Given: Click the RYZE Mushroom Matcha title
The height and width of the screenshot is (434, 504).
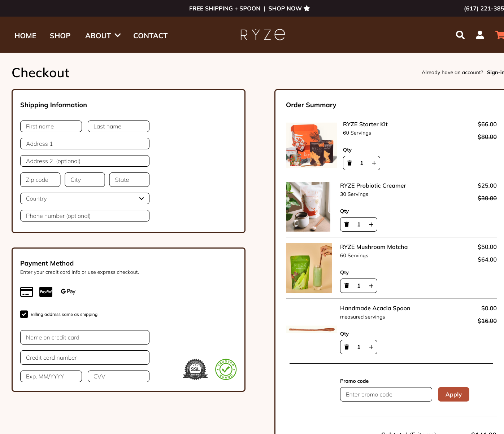Looking at the screenshot, I should coord(374,247).
